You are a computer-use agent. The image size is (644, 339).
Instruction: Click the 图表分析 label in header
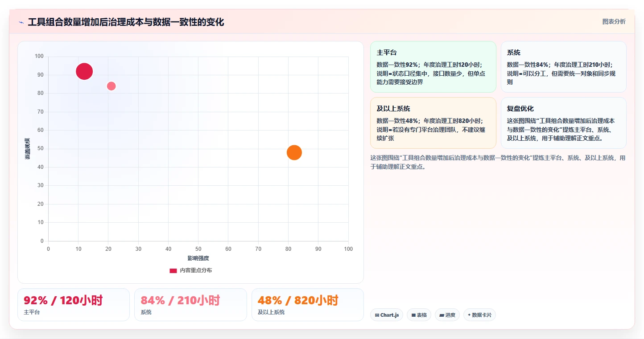tap(614, 21)
